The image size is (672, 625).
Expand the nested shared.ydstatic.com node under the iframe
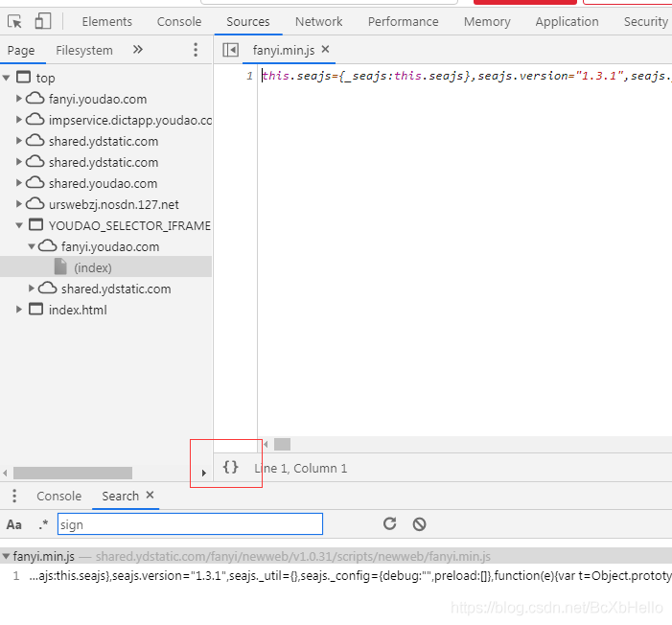[x=32, y=289]
